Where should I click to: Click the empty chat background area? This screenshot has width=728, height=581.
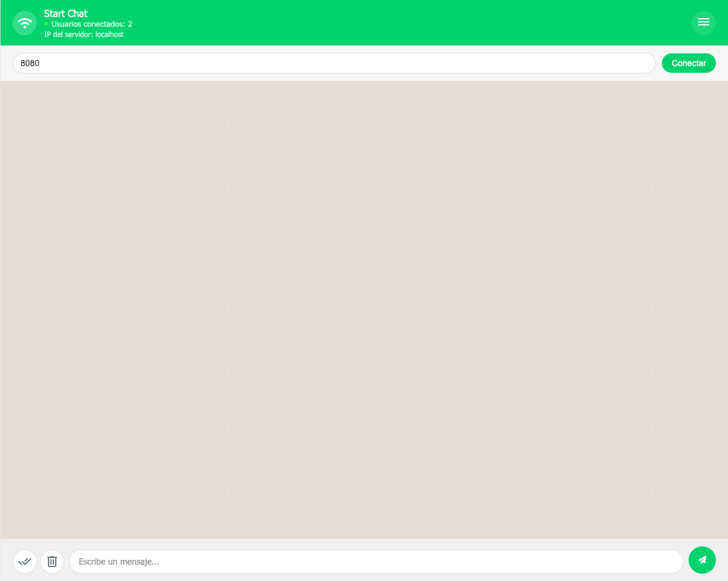[364, 303]
